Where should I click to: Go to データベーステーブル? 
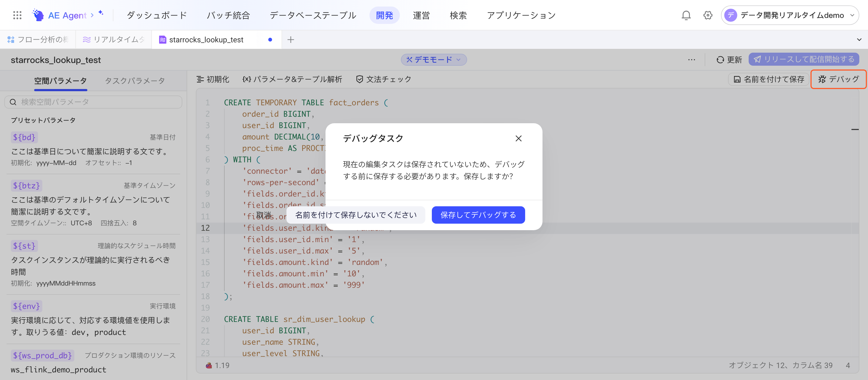(x=312, y=15)
